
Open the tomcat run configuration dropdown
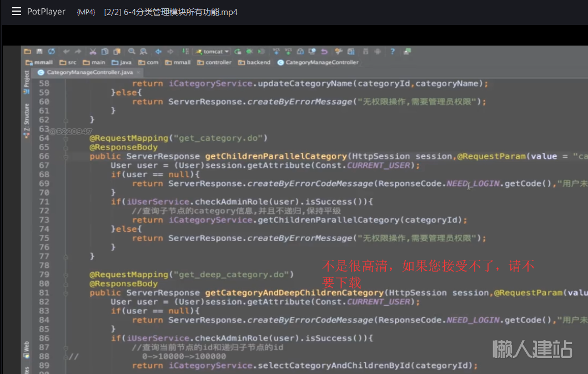[212, 52]
